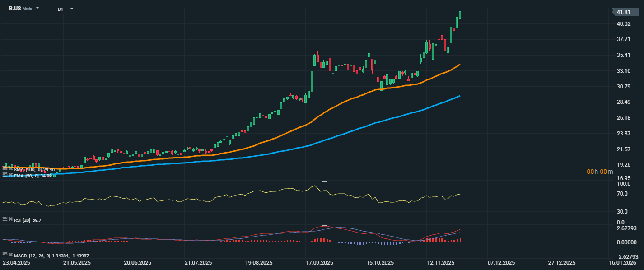Click the RSI panel top resize handle

point(324,181)
